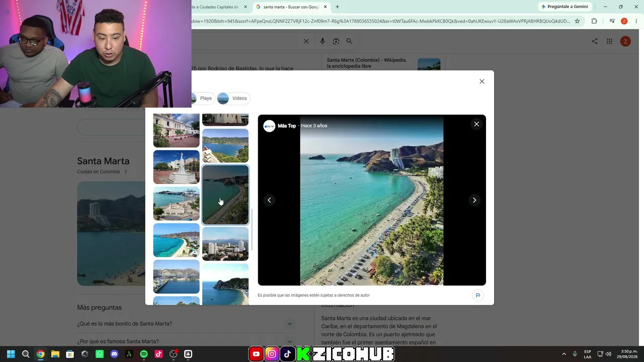Open Chrome media controls

[x=612, y=21]
